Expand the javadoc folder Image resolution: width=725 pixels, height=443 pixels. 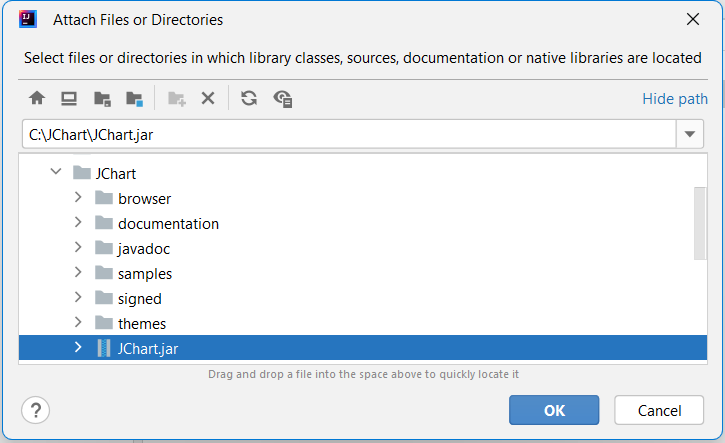pyautogui.click(x=78, y=247)
